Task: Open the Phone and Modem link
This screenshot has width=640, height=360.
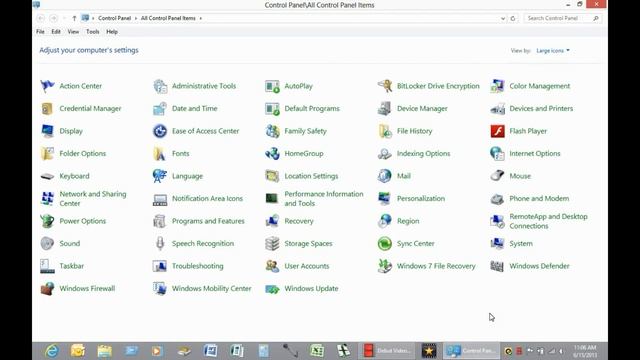Action: coord(539,198)
